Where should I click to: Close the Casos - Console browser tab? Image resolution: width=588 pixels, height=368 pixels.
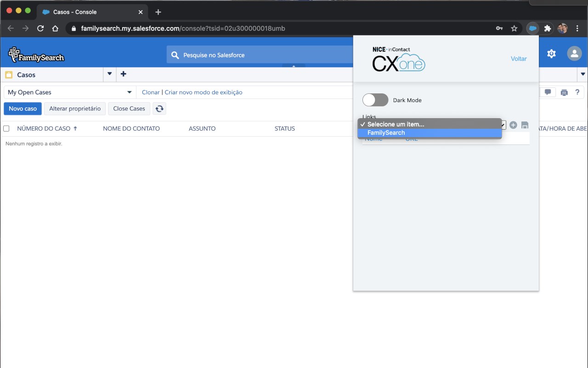pos(141,12)
